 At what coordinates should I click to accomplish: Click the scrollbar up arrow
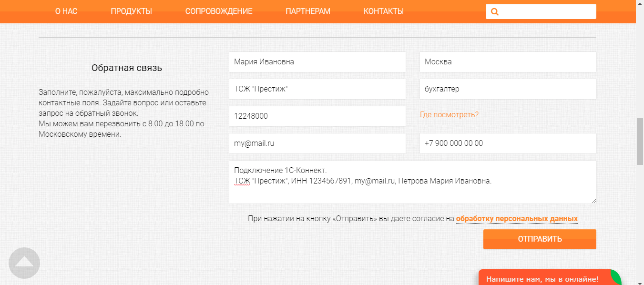point(640,3)
